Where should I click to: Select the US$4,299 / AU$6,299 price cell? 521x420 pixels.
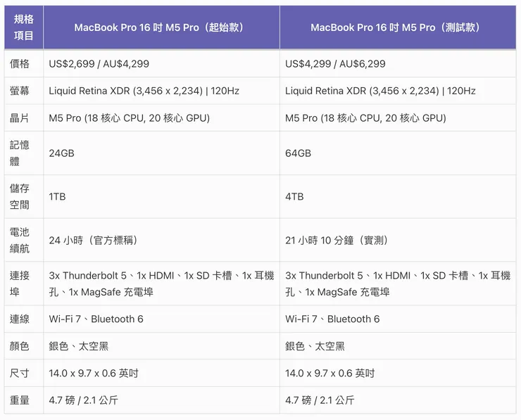click(x=335, y=64)
